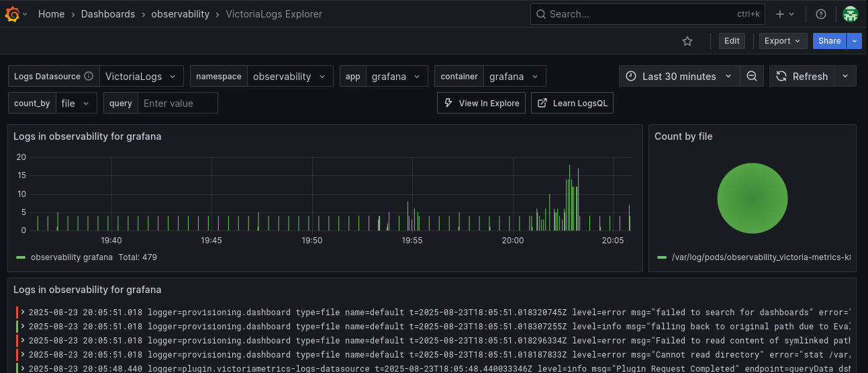Change the count_by value file
This screenshot has width=868, height=373.
coord(76,103)
